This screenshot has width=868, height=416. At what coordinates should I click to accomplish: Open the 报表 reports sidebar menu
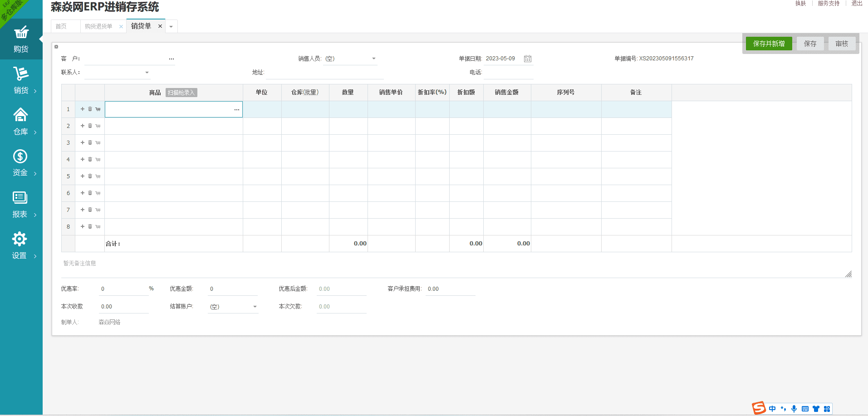tap(21, 204)
